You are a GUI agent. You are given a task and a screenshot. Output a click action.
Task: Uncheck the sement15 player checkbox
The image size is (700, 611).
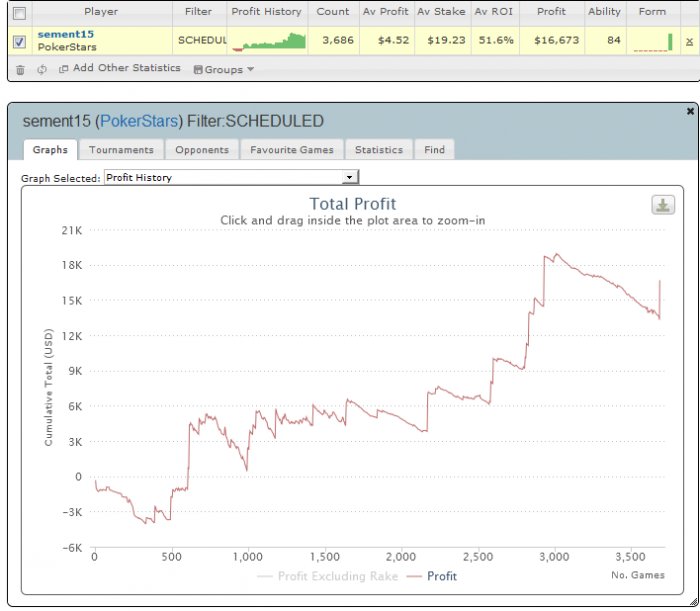19,42
